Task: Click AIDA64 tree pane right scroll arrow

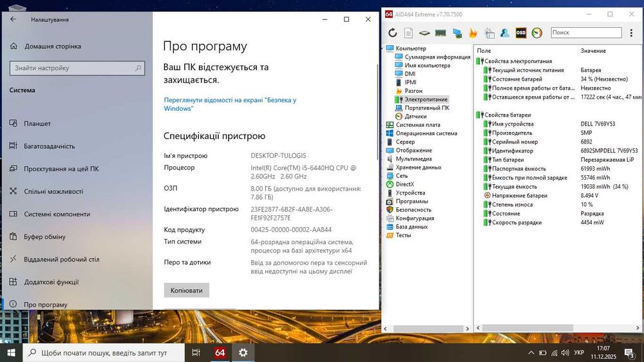Action: (468, 329)
